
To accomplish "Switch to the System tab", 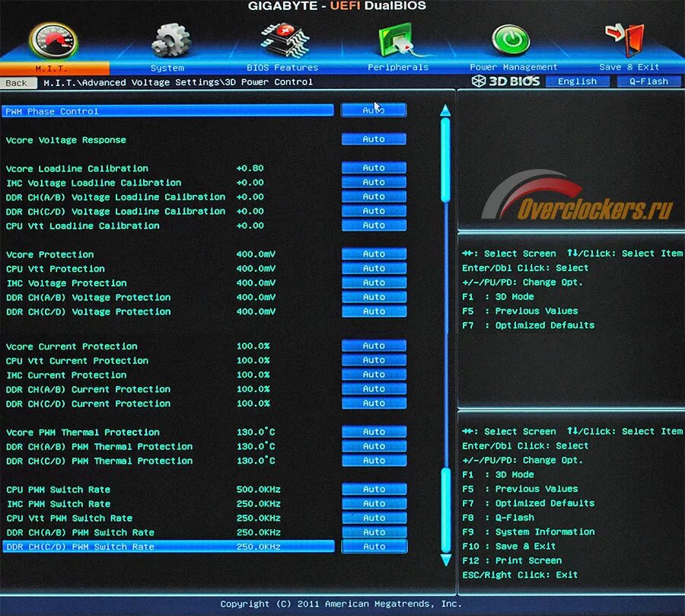I will (x=167, y=68).
